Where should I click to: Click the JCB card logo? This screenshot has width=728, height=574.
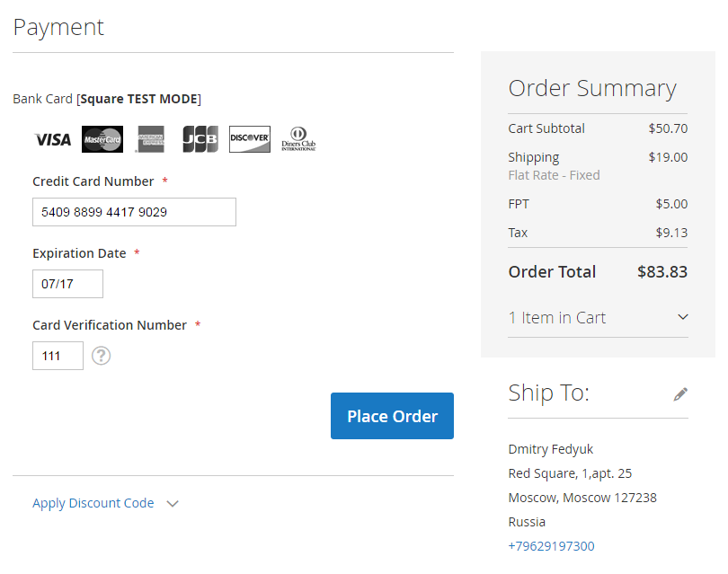(x=200, y=139)
